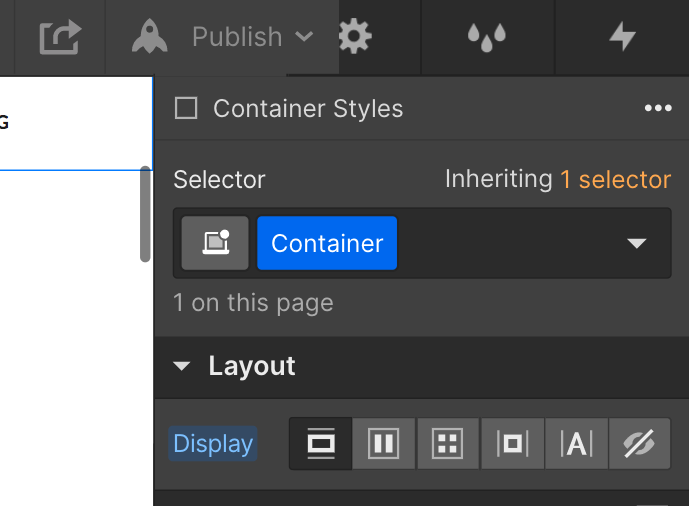Click the selector state device icon

(x=215, y=243)
